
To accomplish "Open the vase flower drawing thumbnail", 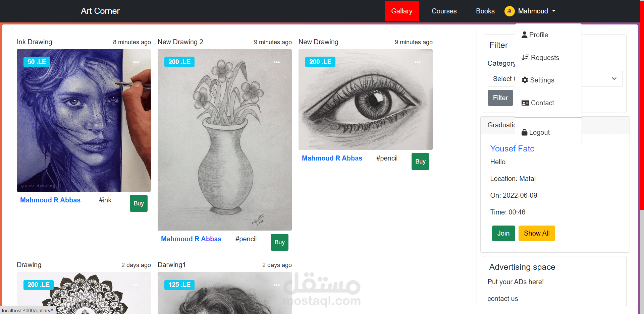I will pos(225,140).
